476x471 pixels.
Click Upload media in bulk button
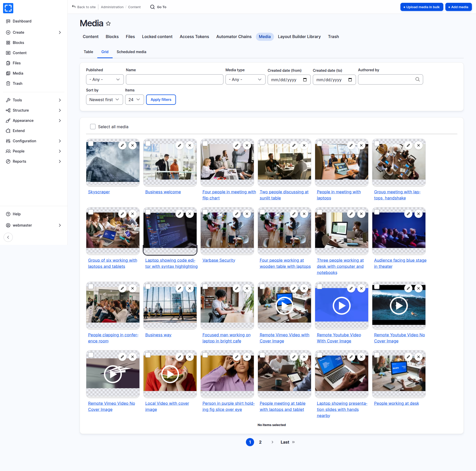coord(422,7)
